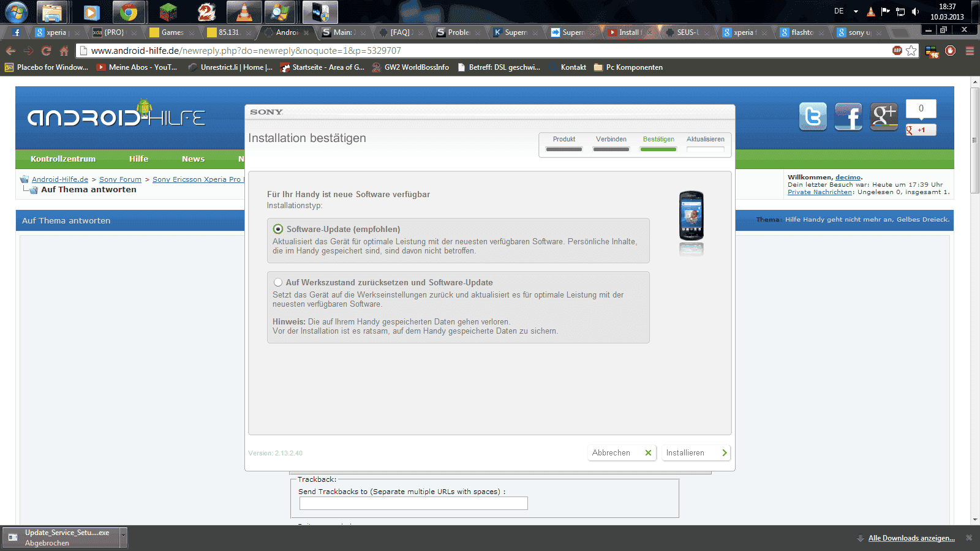This screenshot has width=980, height=551.
Task: Open the Android-Hilfe Facebook icon
Action: click(x=848, y=116)
